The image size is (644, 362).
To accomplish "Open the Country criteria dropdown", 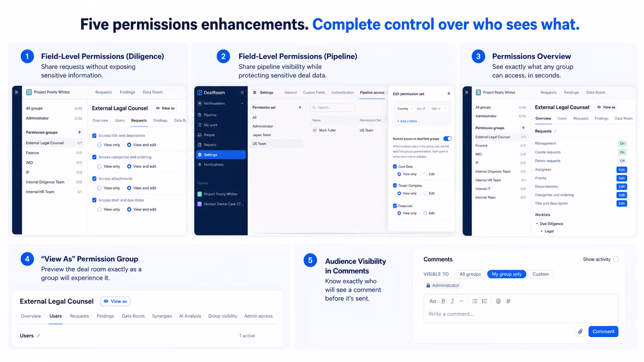I will [x=405, y=109].
